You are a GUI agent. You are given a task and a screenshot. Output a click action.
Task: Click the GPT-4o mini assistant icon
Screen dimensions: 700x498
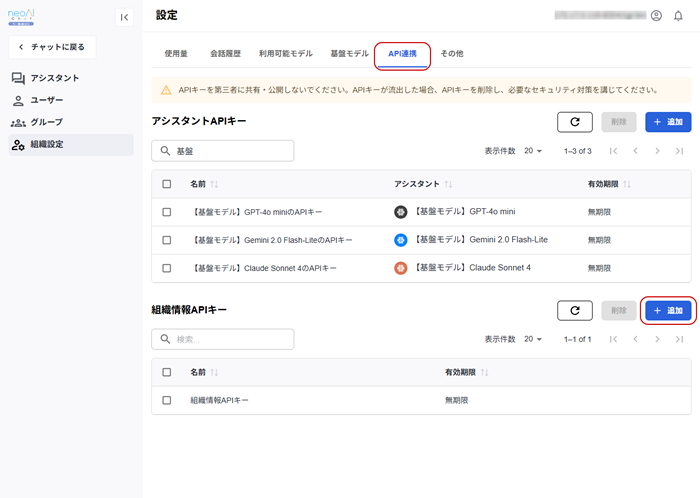point(400,212)
